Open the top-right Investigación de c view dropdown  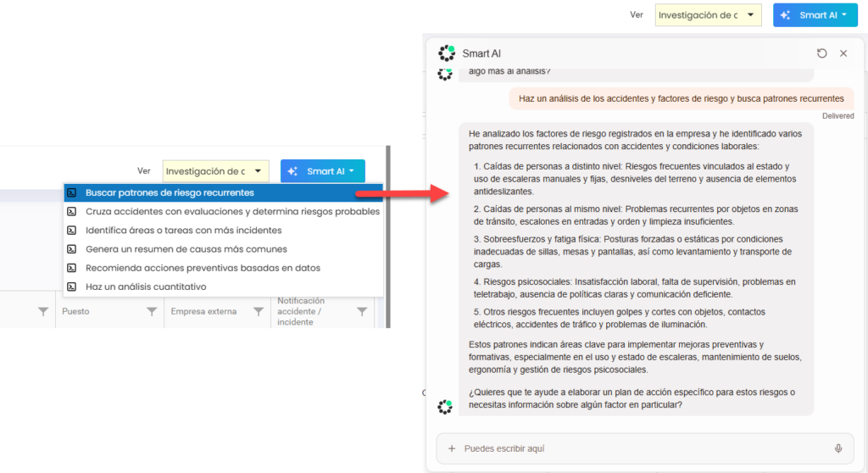(x=708, y=15)
